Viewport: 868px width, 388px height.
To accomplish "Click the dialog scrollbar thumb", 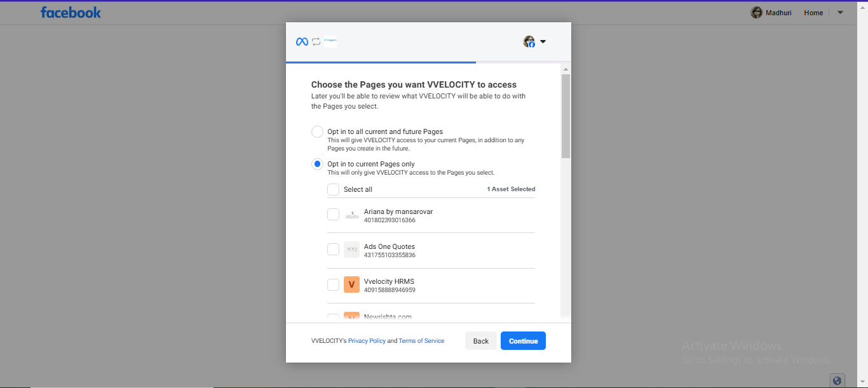I will (x=566, y=116).
